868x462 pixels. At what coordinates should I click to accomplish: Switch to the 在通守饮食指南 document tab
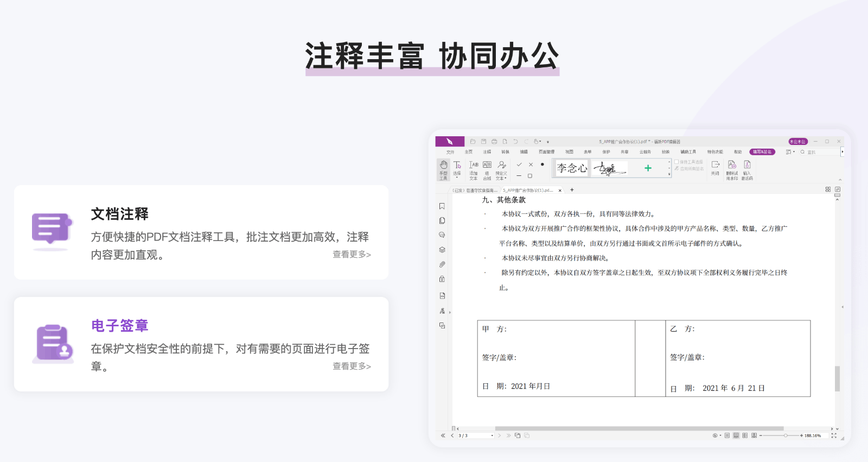pyautogui.click(x=475, y=191)
